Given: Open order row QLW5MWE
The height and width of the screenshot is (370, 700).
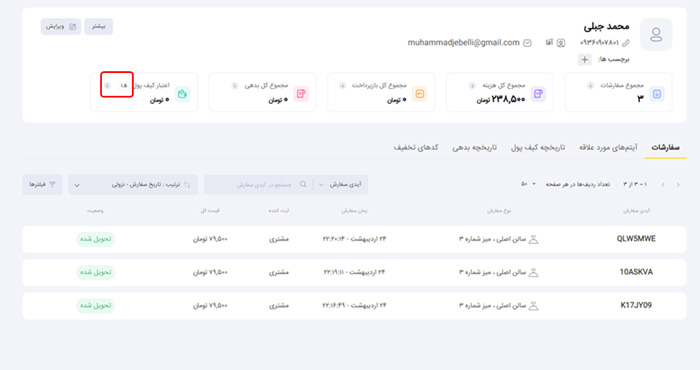Looking at the screenshot, I should point(354,239).
